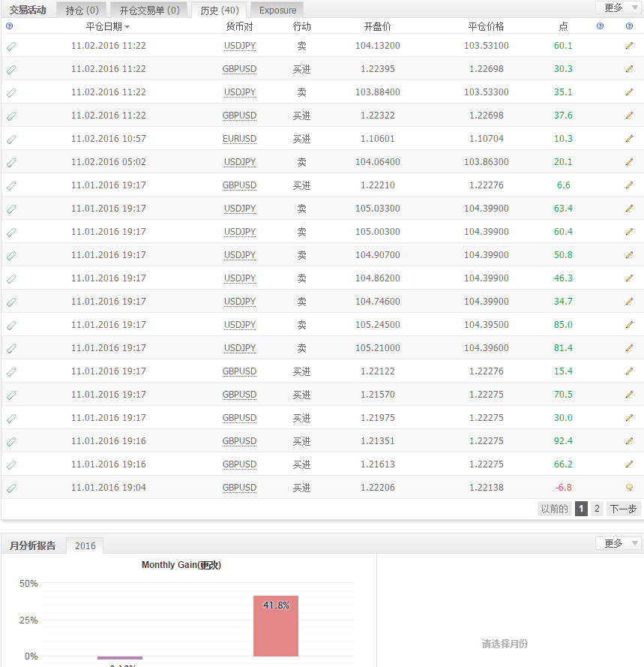Viewport: 644px width, 667px height.
Task: Click ticket icon for USDJPY 104.13200 trade
Action: [11, 46]
